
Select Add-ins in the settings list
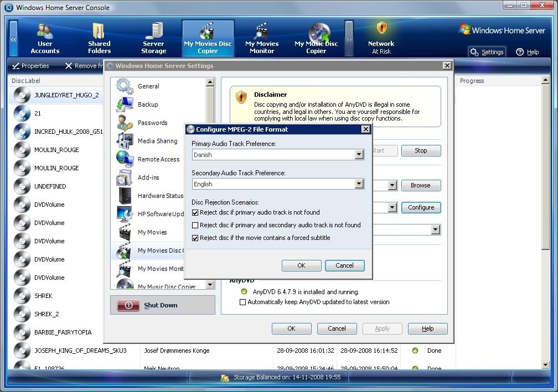[148, 177]
